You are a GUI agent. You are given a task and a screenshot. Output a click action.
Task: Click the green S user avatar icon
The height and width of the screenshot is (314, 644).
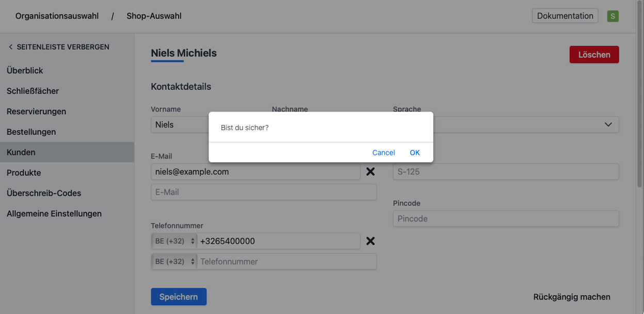[x=613, y=16]
